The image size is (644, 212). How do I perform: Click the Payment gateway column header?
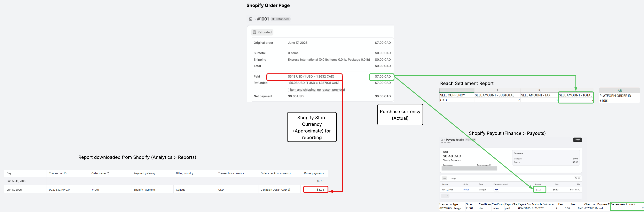144,173
